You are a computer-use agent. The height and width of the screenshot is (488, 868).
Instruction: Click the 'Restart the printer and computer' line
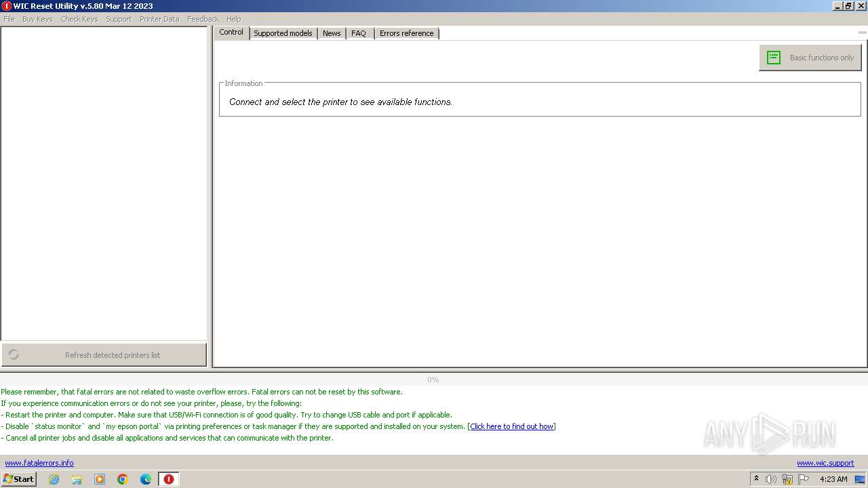[226, 415]
